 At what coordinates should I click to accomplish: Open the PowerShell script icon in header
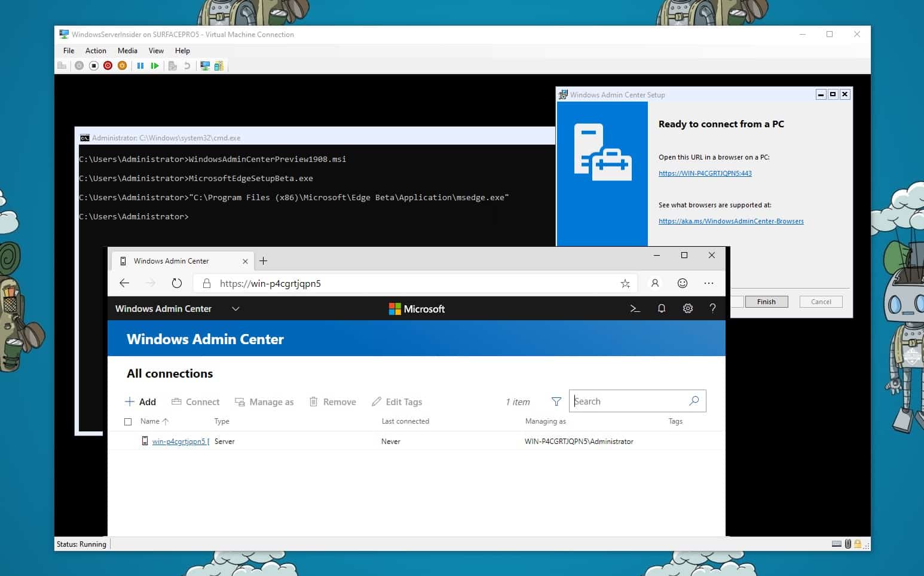[635, 309]
